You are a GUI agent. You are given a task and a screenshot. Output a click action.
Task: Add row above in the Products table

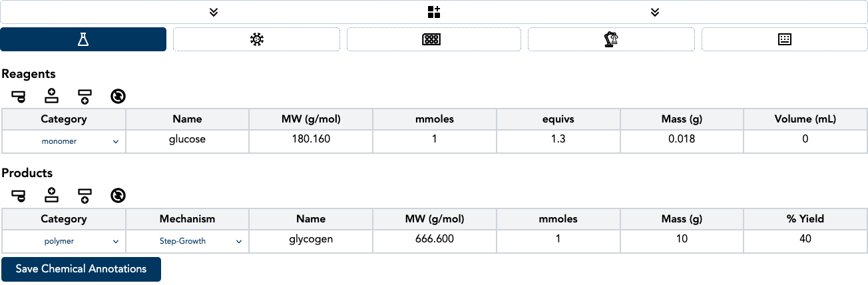[51, 196]
